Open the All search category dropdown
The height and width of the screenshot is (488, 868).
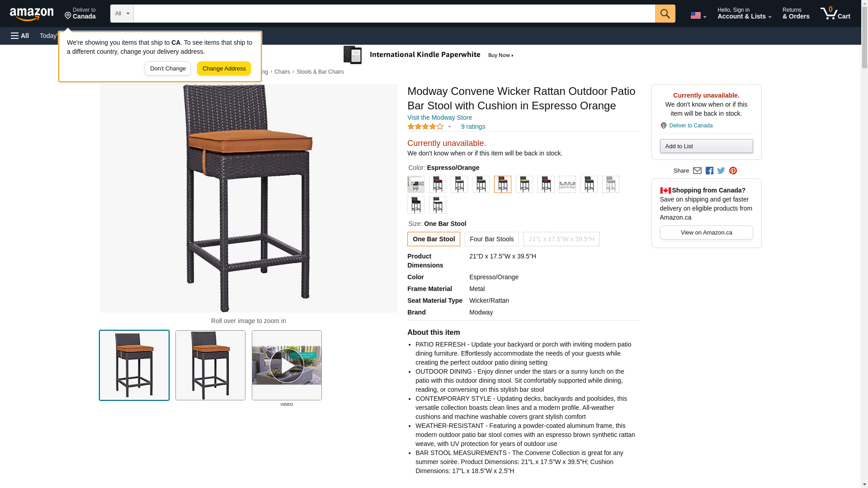122,14
